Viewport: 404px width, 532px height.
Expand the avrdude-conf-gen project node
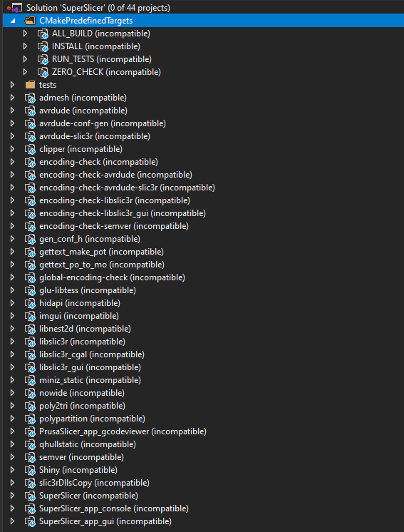point(12,123)
